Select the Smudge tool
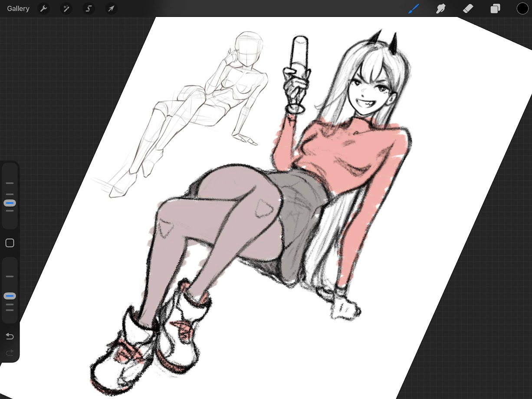 pyautogui.click(x=441, y=9)
